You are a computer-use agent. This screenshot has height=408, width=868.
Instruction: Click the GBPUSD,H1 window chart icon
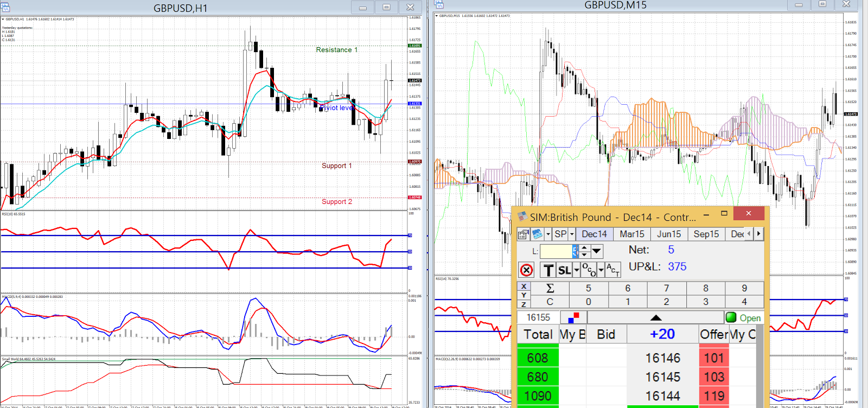tap(5, 8)
